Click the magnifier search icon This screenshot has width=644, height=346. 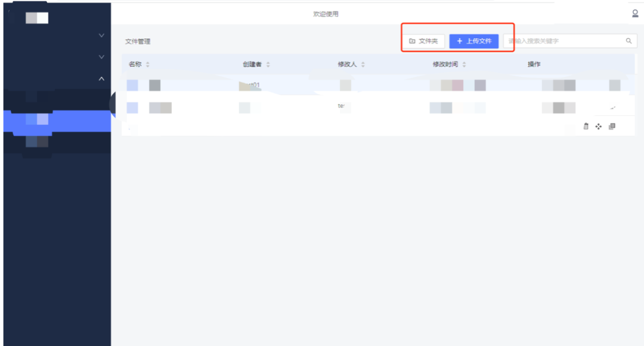(628, 41)
